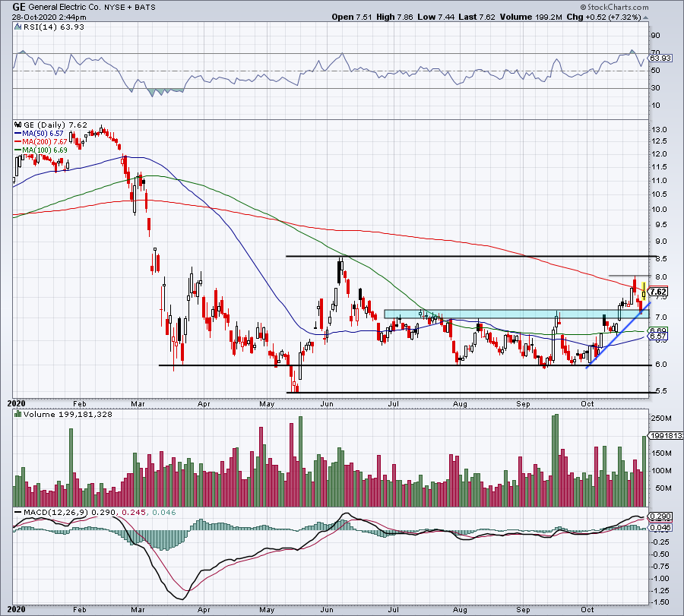Click the 0.245 MACD signal value
The width and height of the screenshot is (684, 616).
134,512
